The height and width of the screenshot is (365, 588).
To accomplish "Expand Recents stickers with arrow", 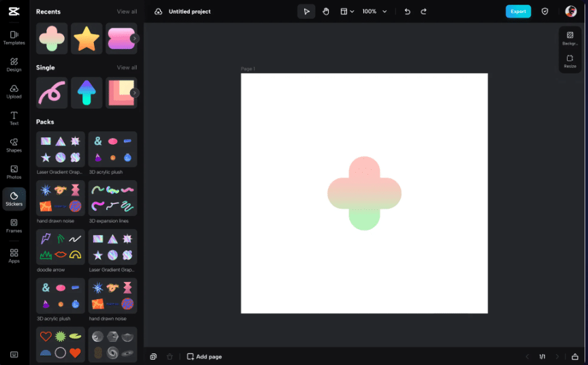I will (135, 39).
